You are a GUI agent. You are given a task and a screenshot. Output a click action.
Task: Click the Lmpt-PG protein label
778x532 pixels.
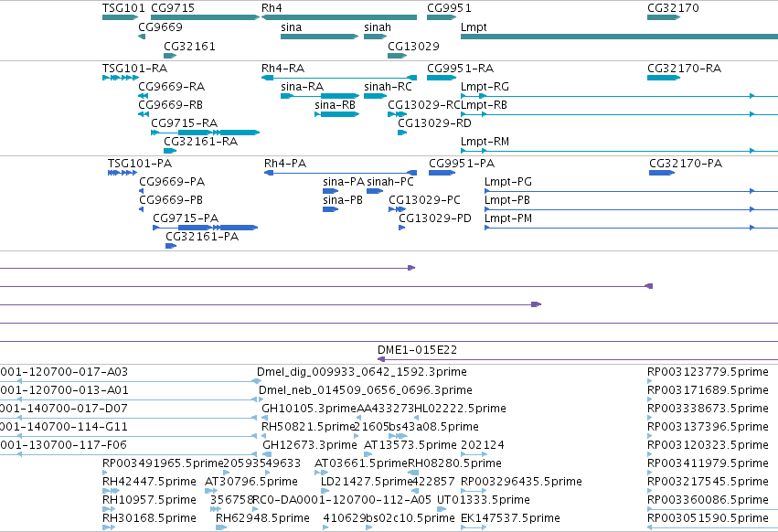pos(508,182)
